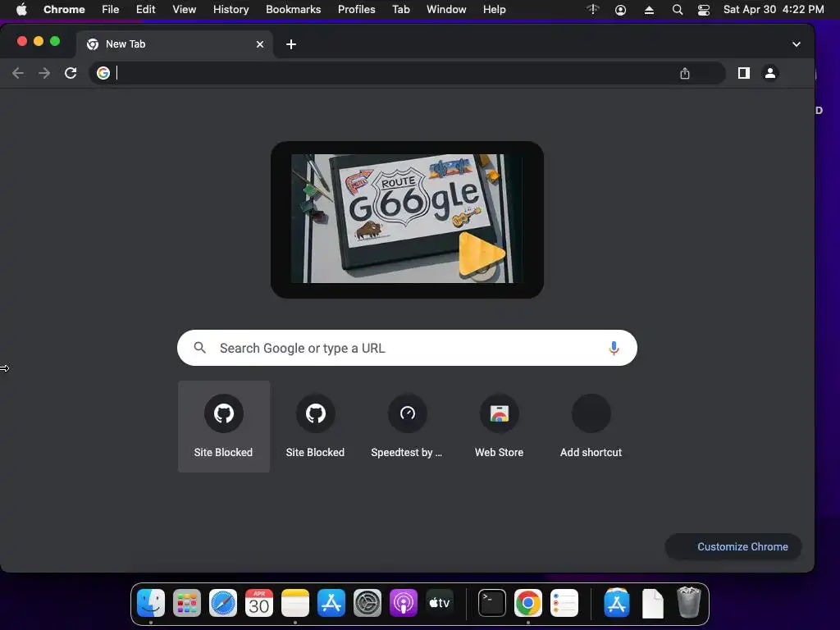Screen dimensions: 840x630
Task: Open Notes from the Dock
Action: coord(295,603)
